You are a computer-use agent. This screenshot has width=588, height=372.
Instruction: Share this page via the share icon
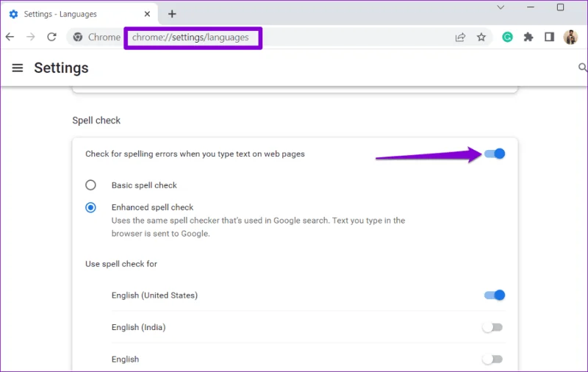[x=460, y=37]
